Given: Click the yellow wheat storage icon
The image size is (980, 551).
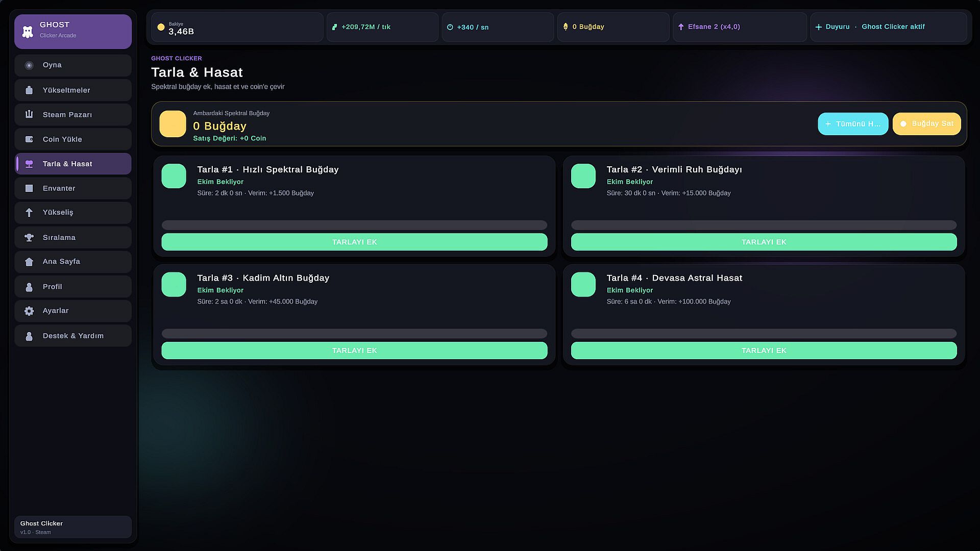Looking at the screenshot, I should [173, 124].
